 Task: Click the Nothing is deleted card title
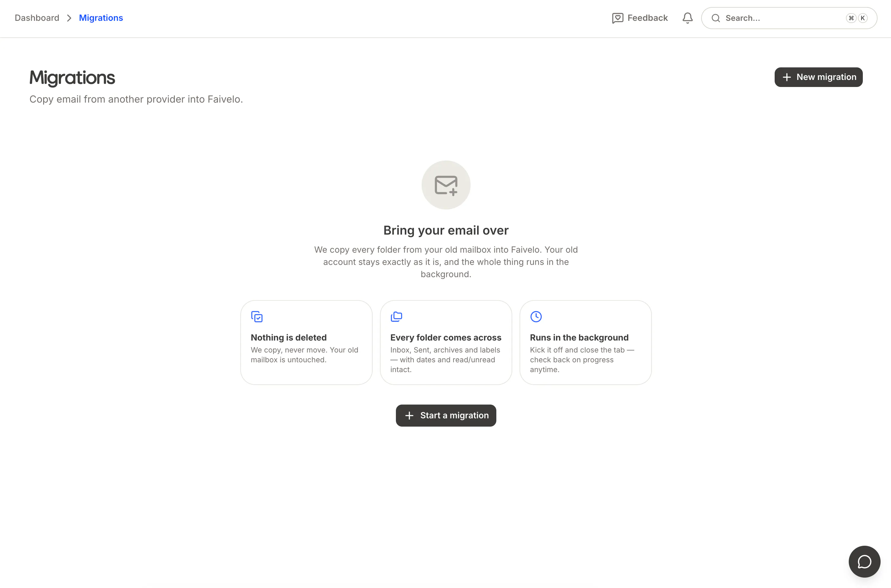pos(289,337)
